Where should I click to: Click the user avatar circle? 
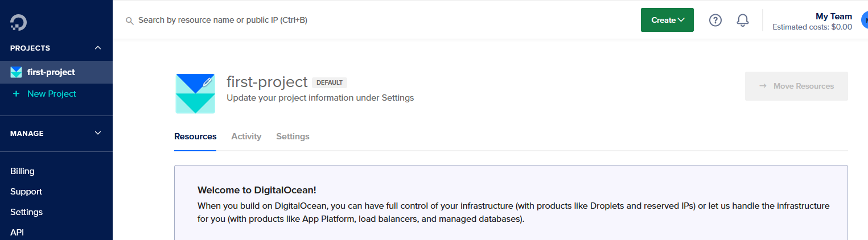(x=864, y=20)
